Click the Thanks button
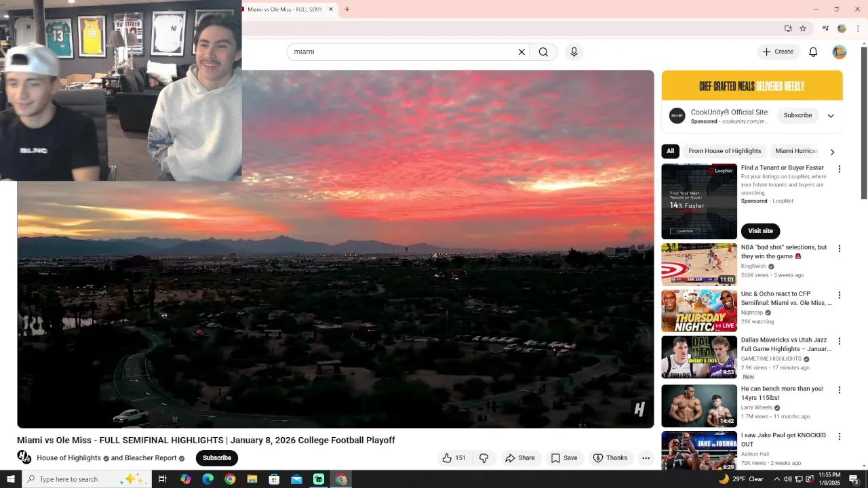This screenshot has width=868, height=488. coord(610,458)
